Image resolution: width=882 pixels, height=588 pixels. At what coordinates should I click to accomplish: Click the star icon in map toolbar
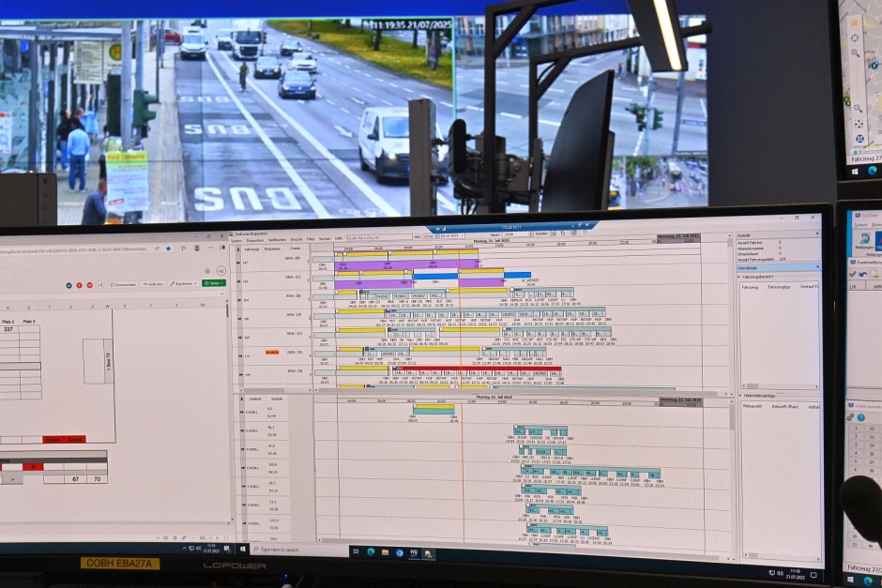click(x=854, y=23)
